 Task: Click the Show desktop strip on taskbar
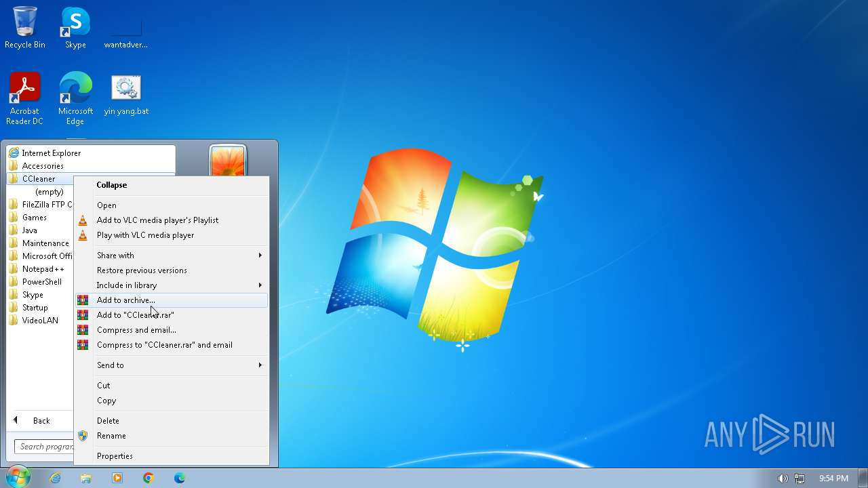863,478
